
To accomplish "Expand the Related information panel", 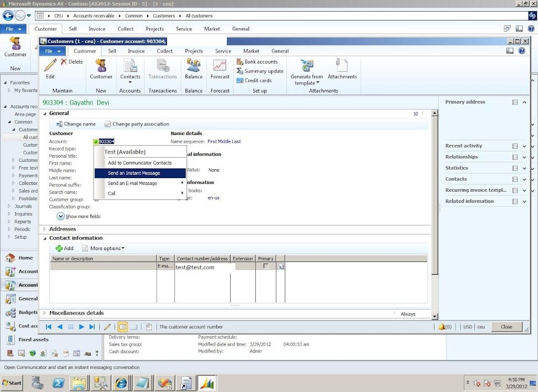I will (524, 201).
